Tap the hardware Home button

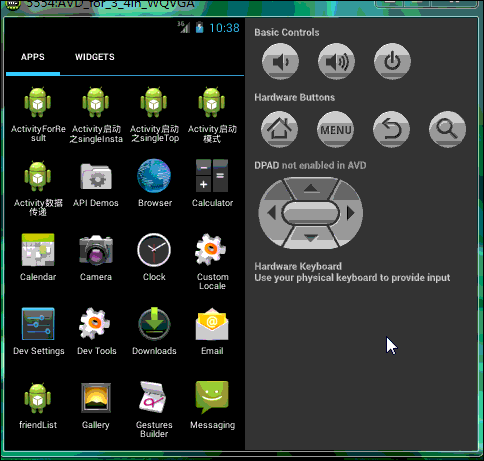tap(279, 129)
